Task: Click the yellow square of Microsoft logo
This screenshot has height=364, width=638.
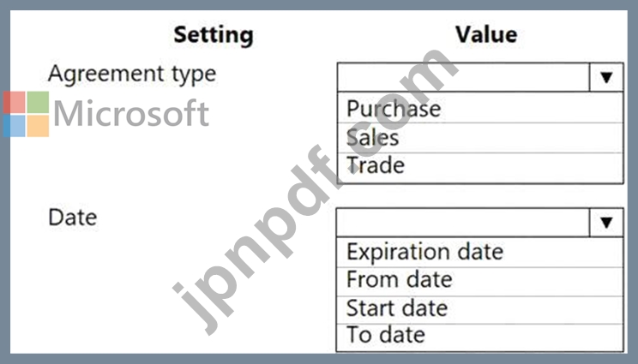Action: click(38, 126)
